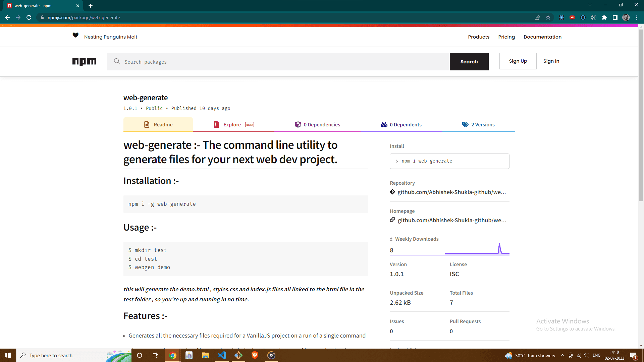The image size is (644, 362).
Task: Open the Readme tab
Action: [158, 124]
